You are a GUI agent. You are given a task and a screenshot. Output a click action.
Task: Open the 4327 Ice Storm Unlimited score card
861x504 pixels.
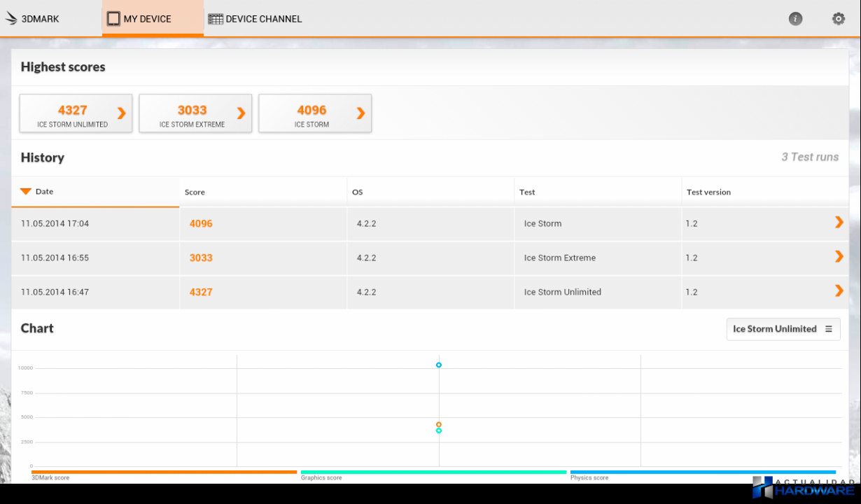(x=76, y=113)
